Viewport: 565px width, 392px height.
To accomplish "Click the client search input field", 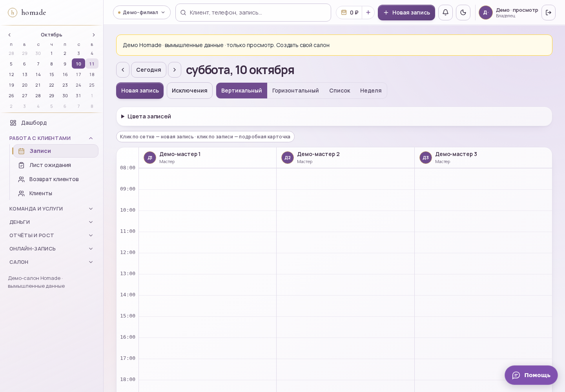I will (253, 13).
